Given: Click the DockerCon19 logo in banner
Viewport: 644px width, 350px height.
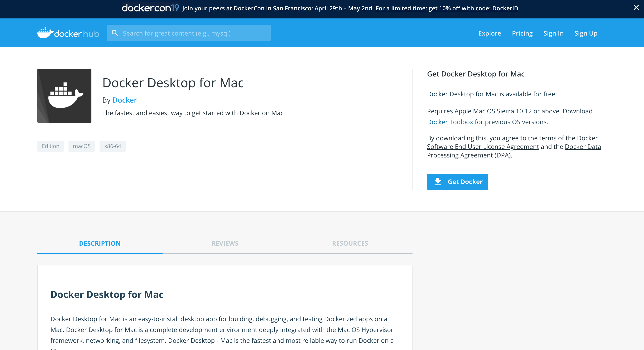Looking at the screenshot, I should point(150,8).
